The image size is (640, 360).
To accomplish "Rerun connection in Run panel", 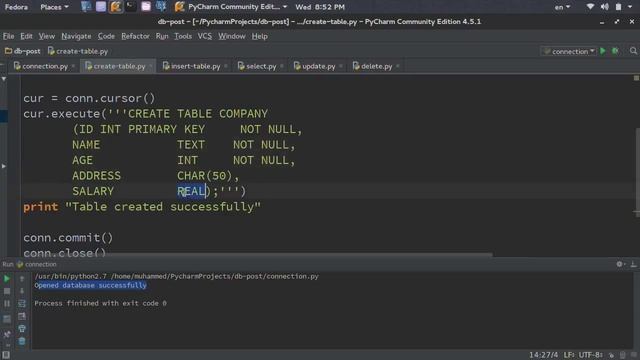I will (7, 279).
